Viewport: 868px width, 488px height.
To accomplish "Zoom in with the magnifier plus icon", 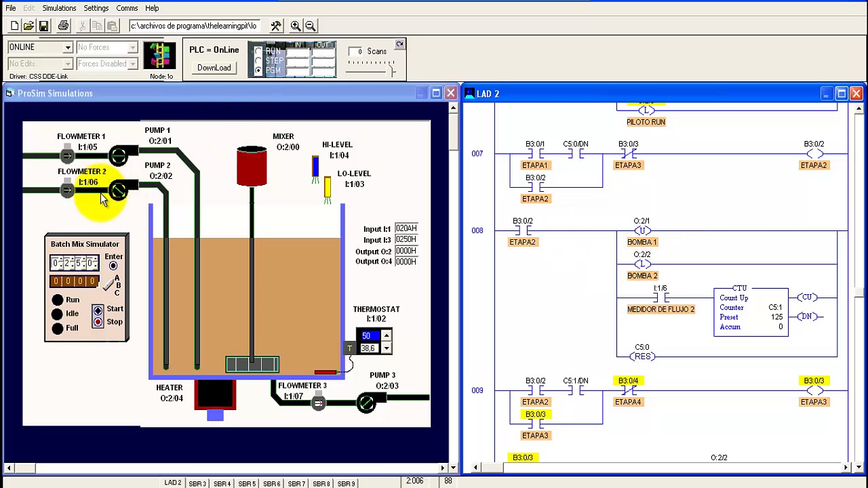I will point(296,26).
